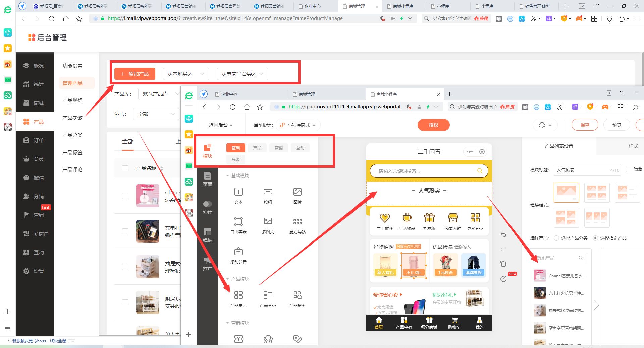Switch to the 样式 tab in right panel
This screenshot has height=348, width=644.
[634, 146]
